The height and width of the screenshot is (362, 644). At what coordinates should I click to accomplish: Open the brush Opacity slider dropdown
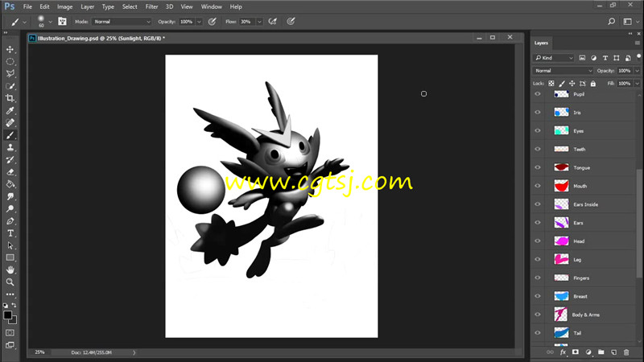click(199, 22)
